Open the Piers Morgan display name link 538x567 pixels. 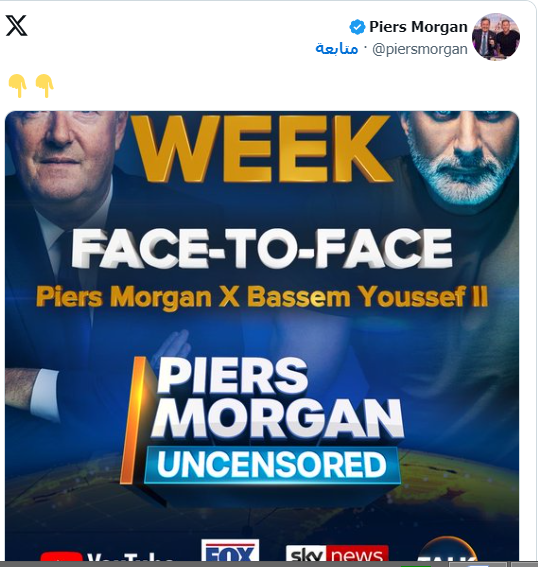click(x=418, y=27)
